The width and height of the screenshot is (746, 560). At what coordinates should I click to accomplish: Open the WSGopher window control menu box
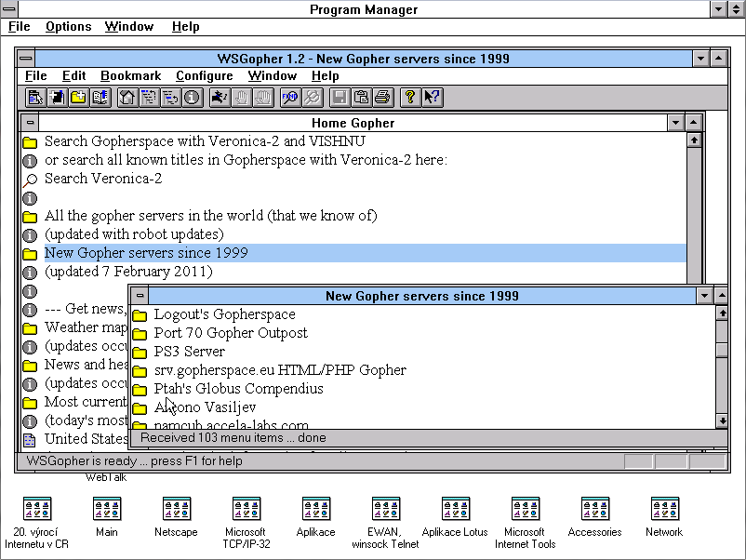26,59
